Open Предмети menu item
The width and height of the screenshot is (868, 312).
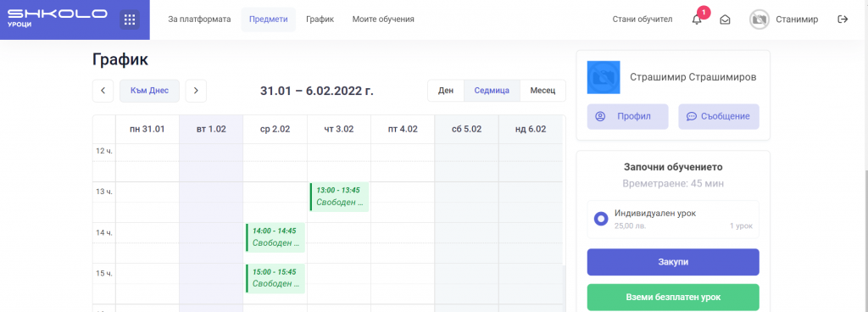(x=269, y=19)
